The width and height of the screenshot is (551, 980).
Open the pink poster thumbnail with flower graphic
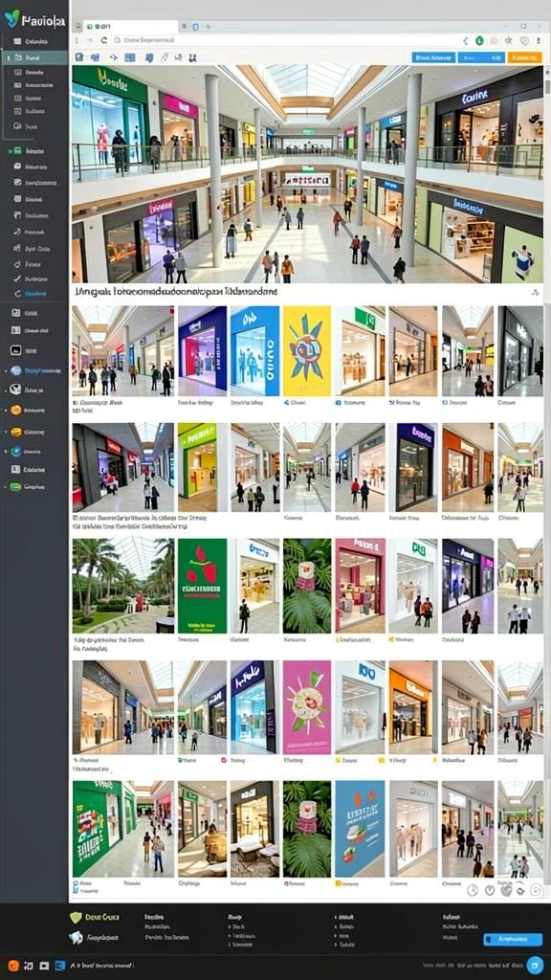[x=307, y=707]
